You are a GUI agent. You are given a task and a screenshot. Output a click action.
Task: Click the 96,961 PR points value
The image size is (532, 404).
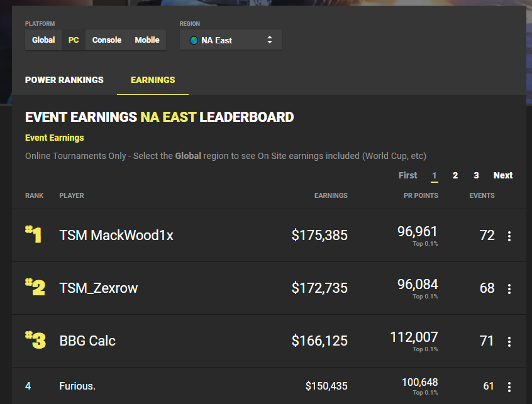click(x=418, y=232)
